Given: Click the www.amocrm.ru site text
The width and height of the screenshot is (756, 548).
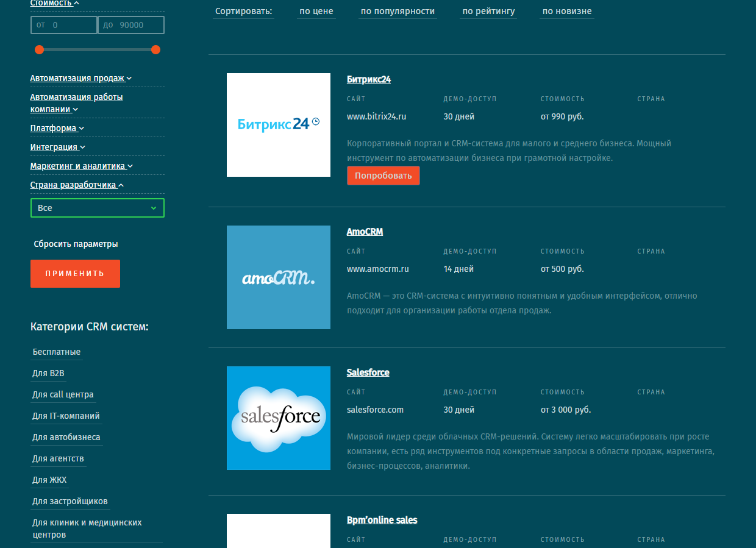Looking at the screenshot, I should pos(378,269).
